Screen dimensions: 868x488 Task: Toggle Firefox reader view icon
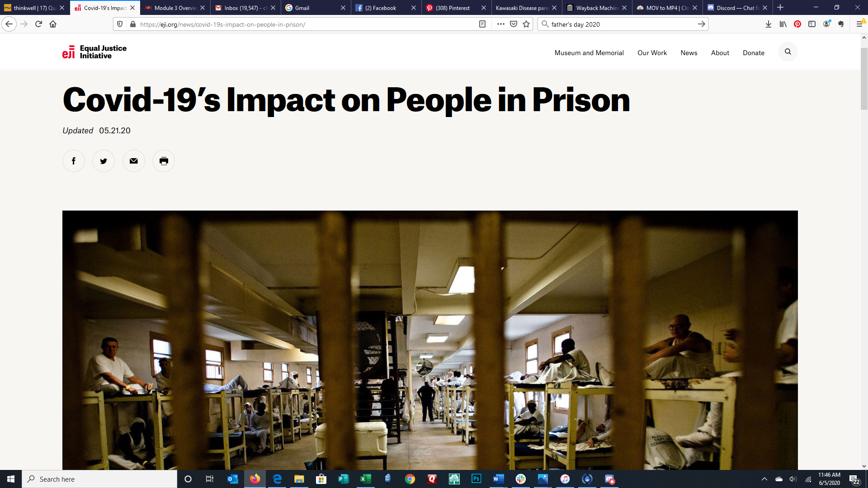pyautogui.click(x=482, y=24)
